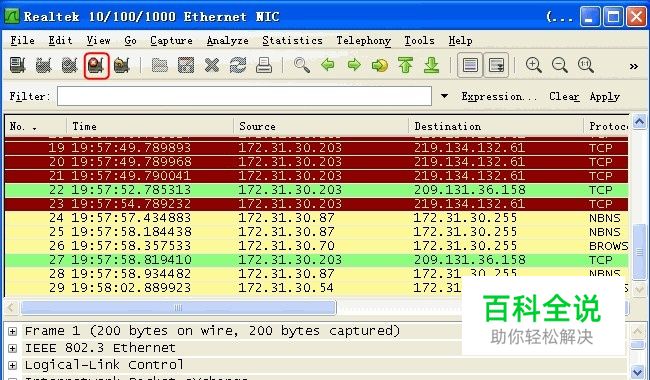Select packet 26 from 172.31.30.70
The width and height of the screenshot is (650, 380).
[x=316, y=246]
